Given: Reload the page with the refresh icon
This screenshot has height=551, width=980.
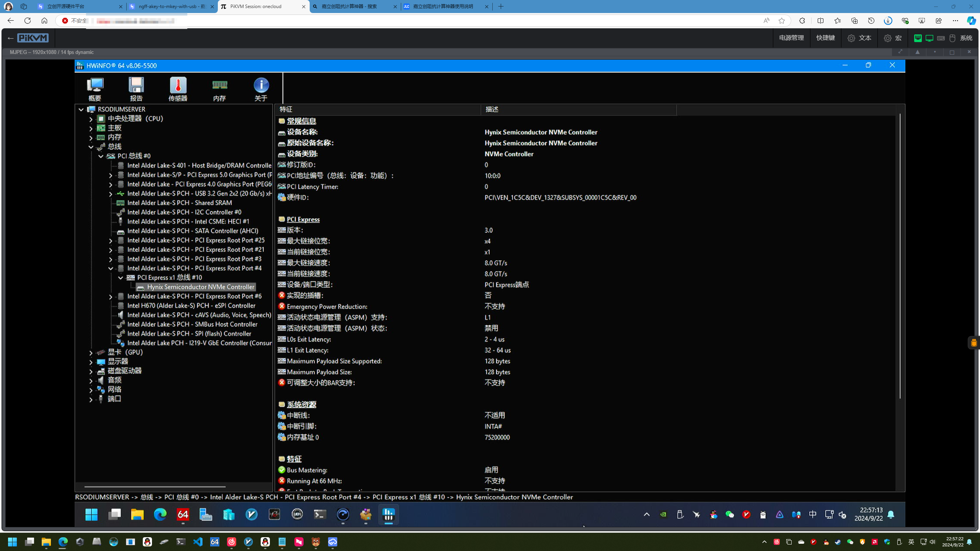Looking at the screenshot, I should [x=28, y=21].
